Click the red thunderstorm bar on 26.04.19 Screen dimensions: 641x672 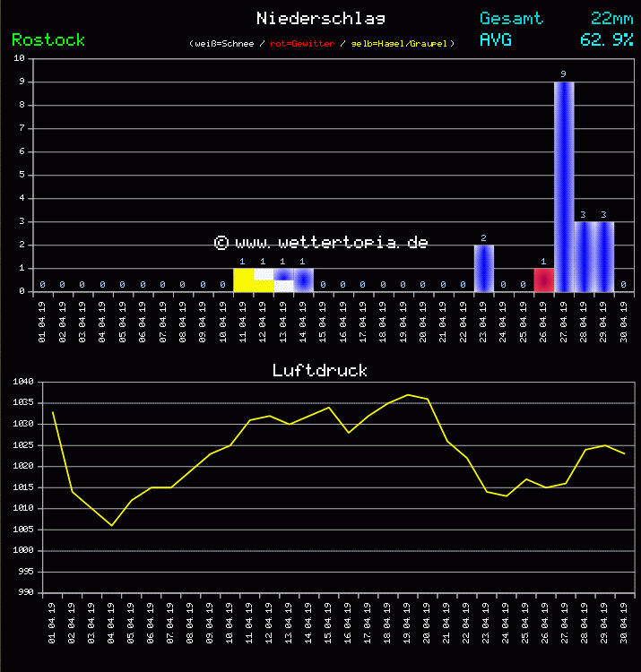tap(543, 280)
